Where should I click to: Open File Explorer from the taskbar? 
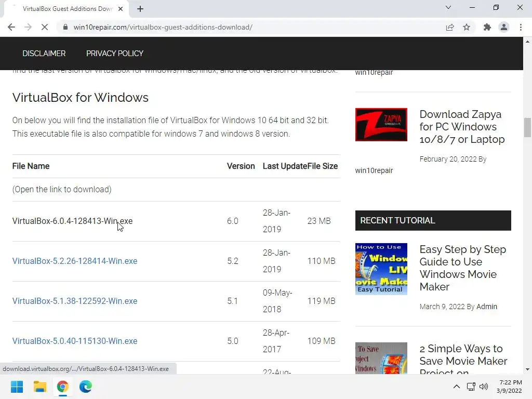point(39,387)
